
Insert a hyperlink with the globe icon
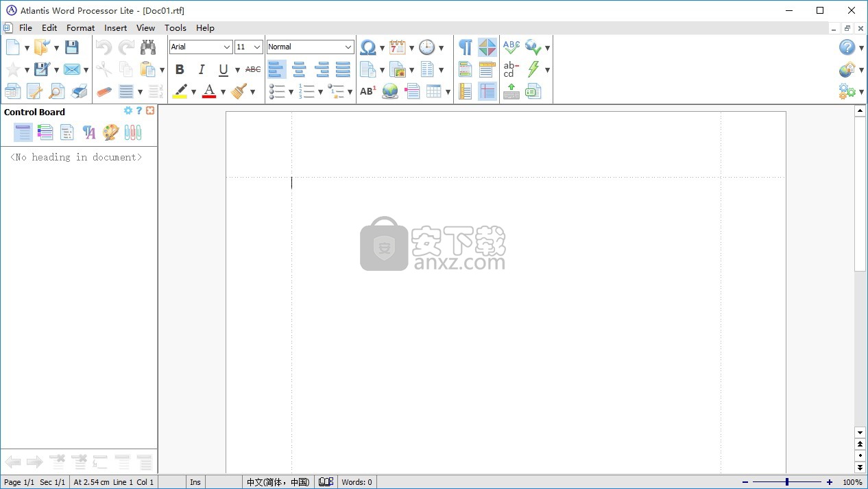click(390, 91)
